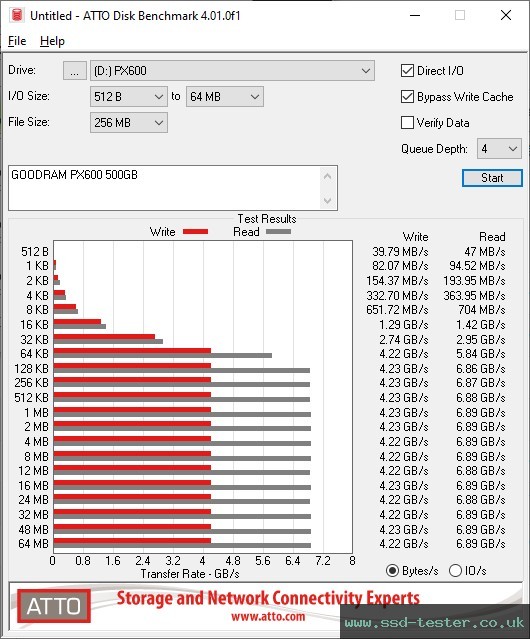Click the 5.84 GB/s read value
Screen dimensions: 530x639
tap(481, 354)
